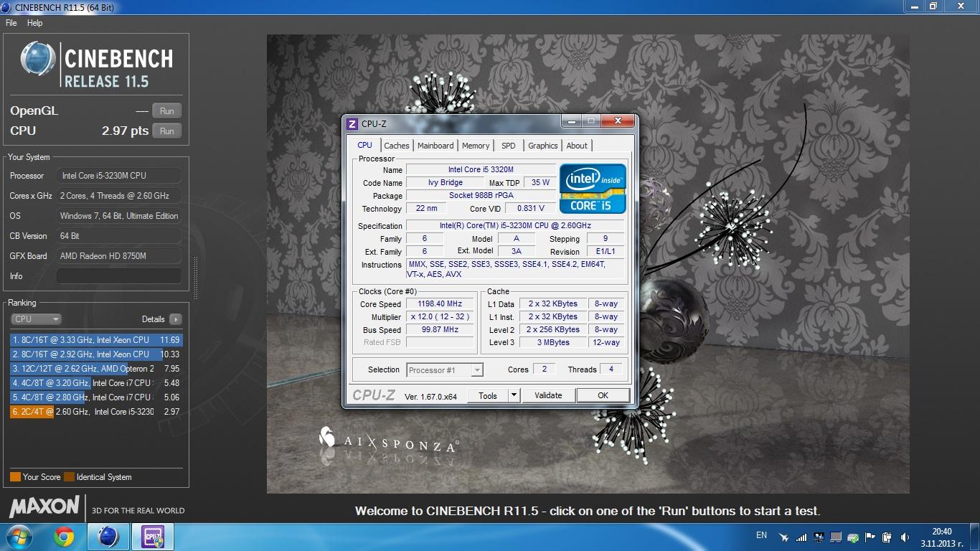Click the Multiplier value x 12.0
Image resolution: width=980 pixels, height=551 pixels.
coord(440,316)
